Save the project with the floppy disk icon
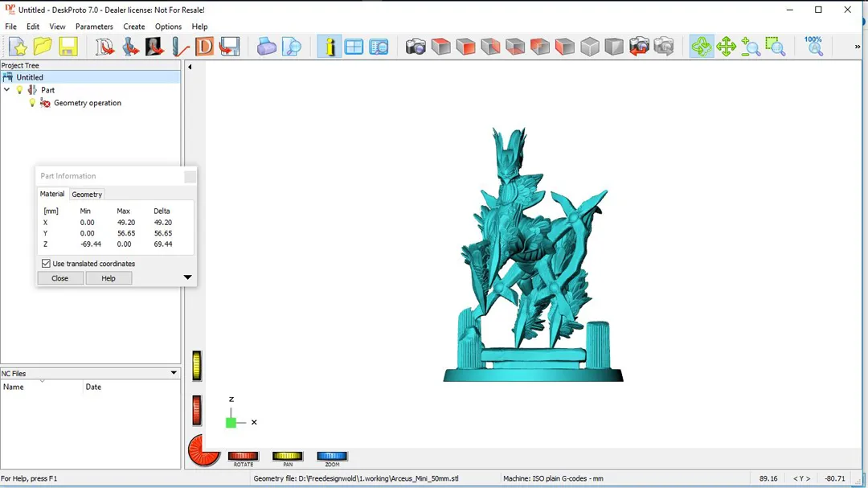The height and width of the screenshot is (488, 868). (x=68, y=47)
